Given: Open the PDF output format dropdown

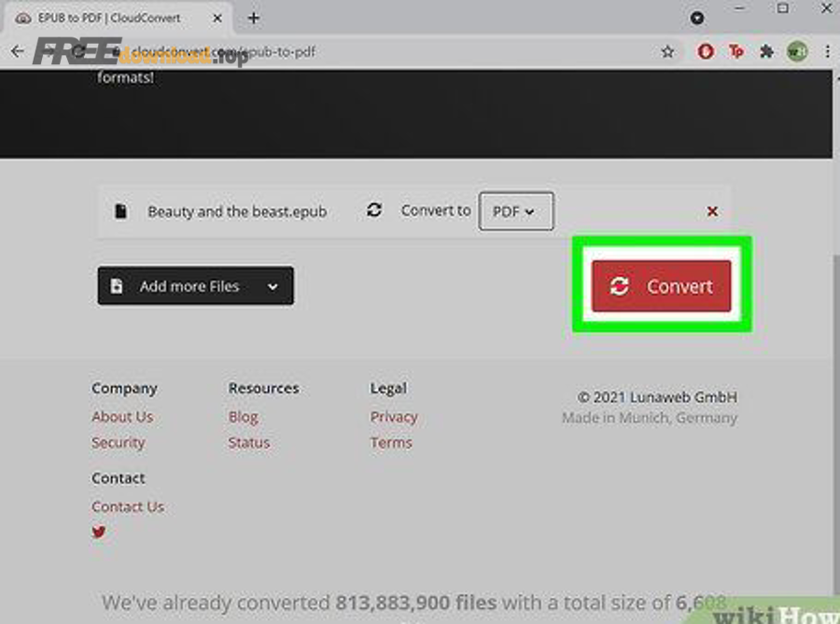Looking at the screenshot, I should 516,212.
